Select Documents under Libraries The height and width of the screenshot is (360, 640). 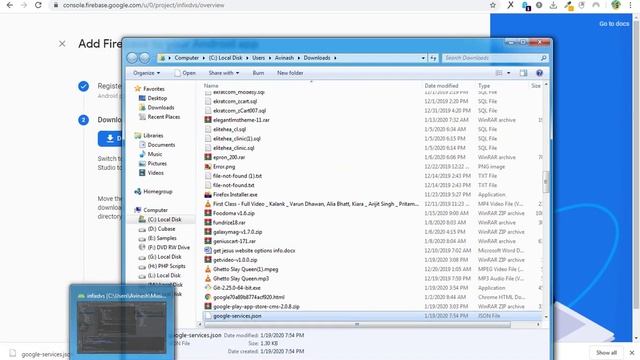157,145
